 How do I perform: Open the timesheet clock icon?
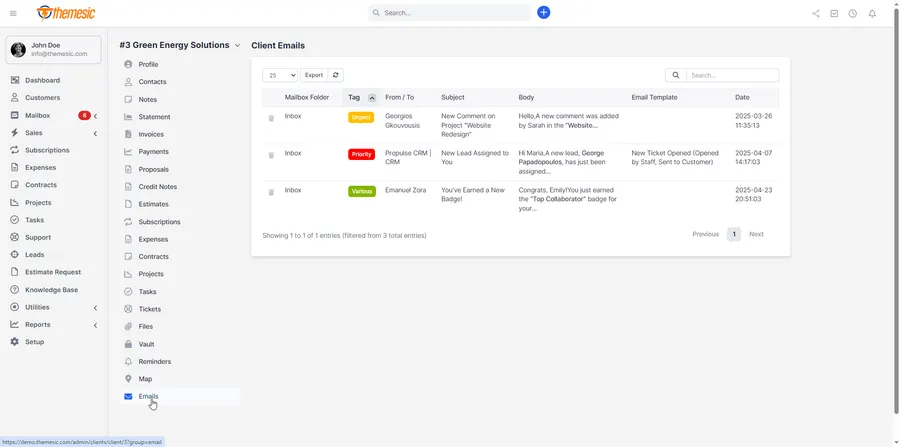853,14
